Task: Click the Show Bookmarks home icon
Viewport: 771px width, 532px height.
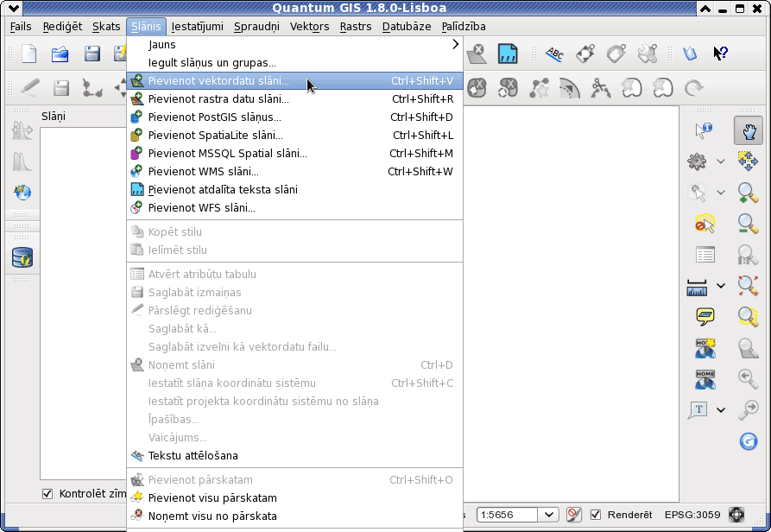Action: [705, 379]
